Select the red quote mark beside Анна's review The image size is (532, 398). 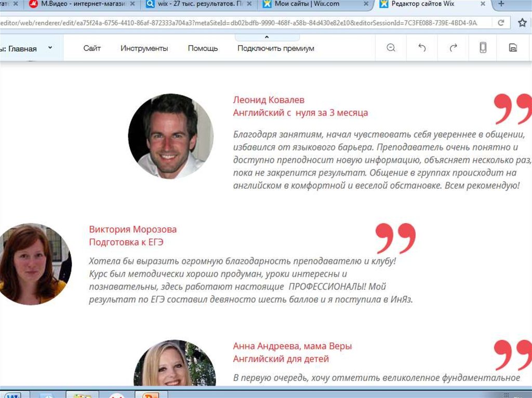[513, 355]
